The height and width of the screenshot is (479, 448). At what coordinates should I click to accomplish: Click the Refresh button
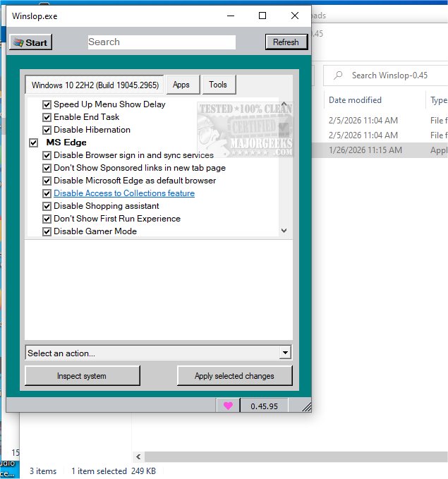[x=286, y=42]
